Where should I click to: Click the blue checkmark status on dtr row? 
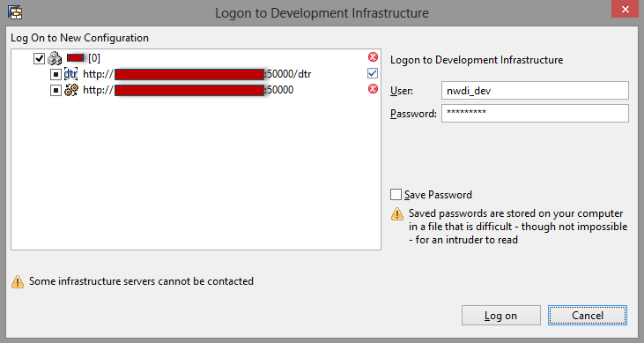click(x=373, y=73)
